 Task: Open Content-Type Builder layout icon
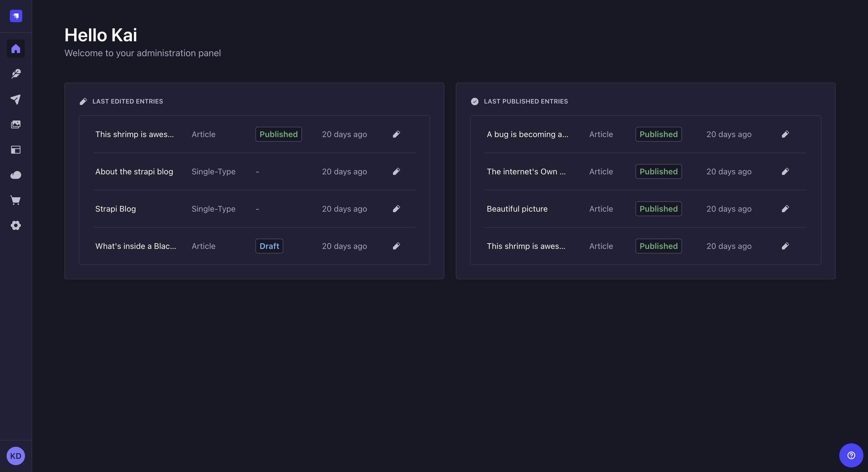click(x=16, y=150)
